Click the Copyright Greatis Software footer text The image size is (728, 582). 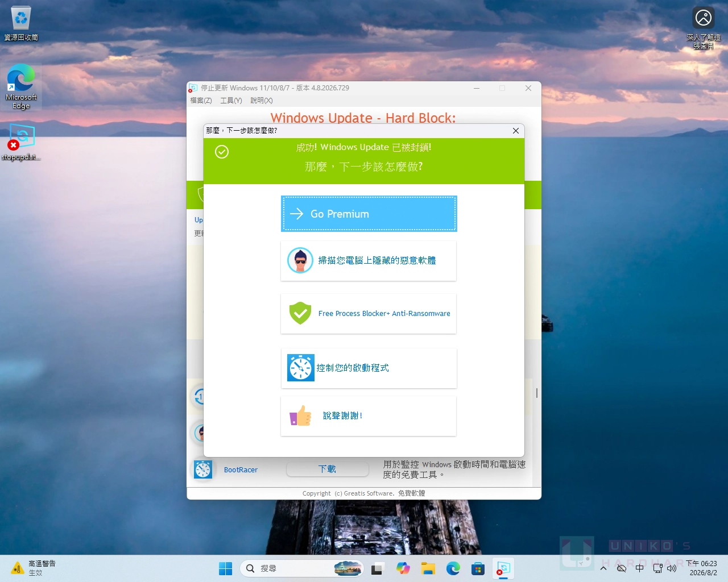[x=364, y=493]
